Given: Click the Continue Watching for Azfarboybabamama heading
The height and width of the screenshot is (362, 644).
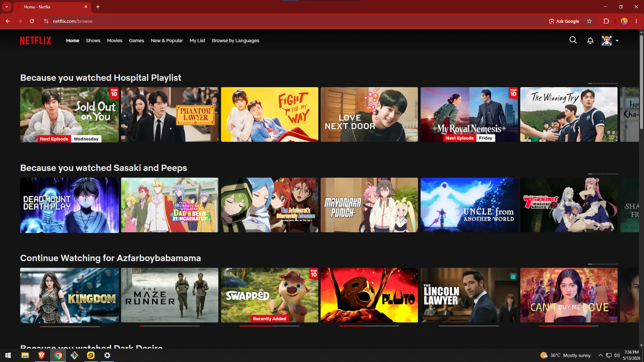Looking at the screenshot, I should (x=110, y=258).
